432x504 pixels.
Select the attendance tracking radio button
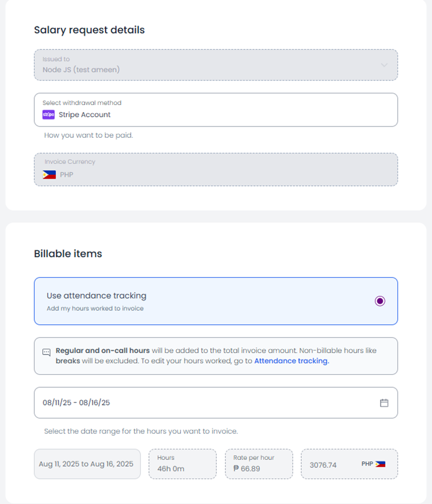[x=380, y=301]
